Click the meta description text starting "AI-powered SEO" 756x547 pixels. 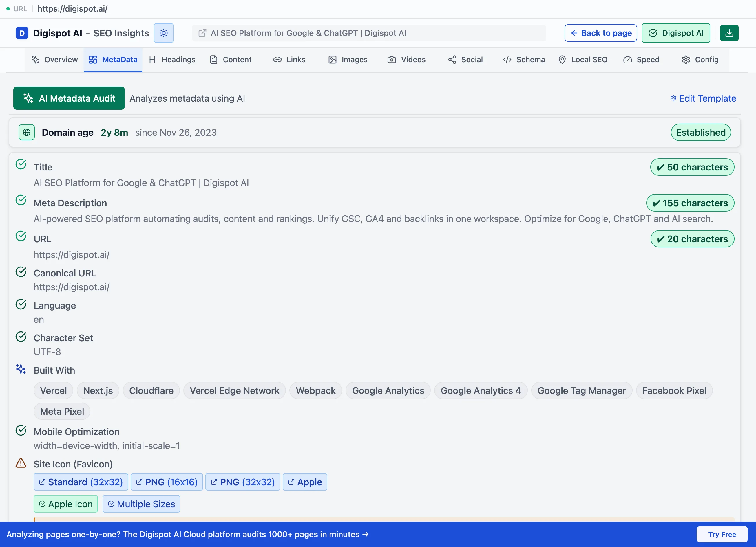[x=373, y=219]
